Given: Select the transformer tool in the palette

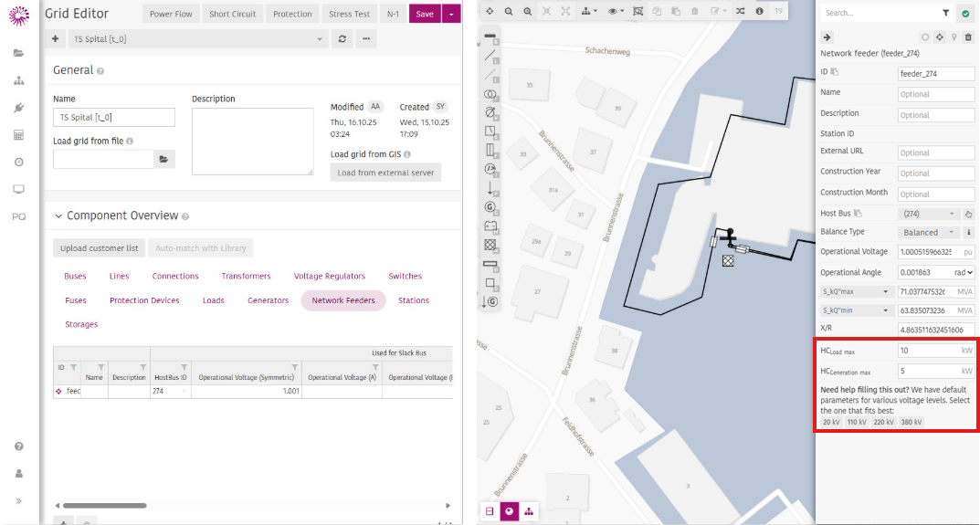Looking at the screenshot, I should (x=490, y=94).
